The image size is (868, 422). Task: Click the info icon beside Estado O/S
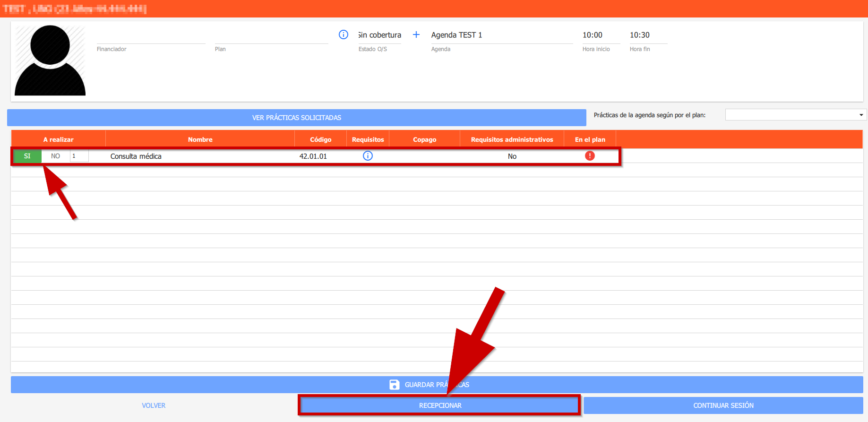tap(344, 34)
